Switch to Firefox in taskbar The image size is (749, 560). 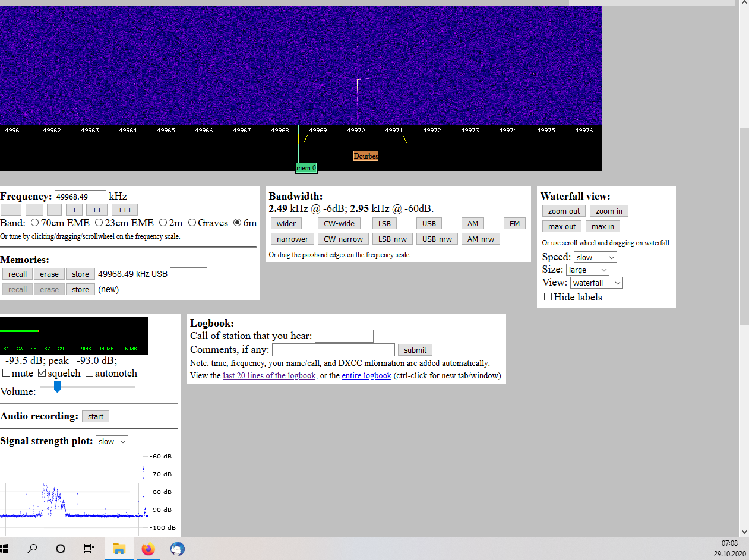[148, 549]
